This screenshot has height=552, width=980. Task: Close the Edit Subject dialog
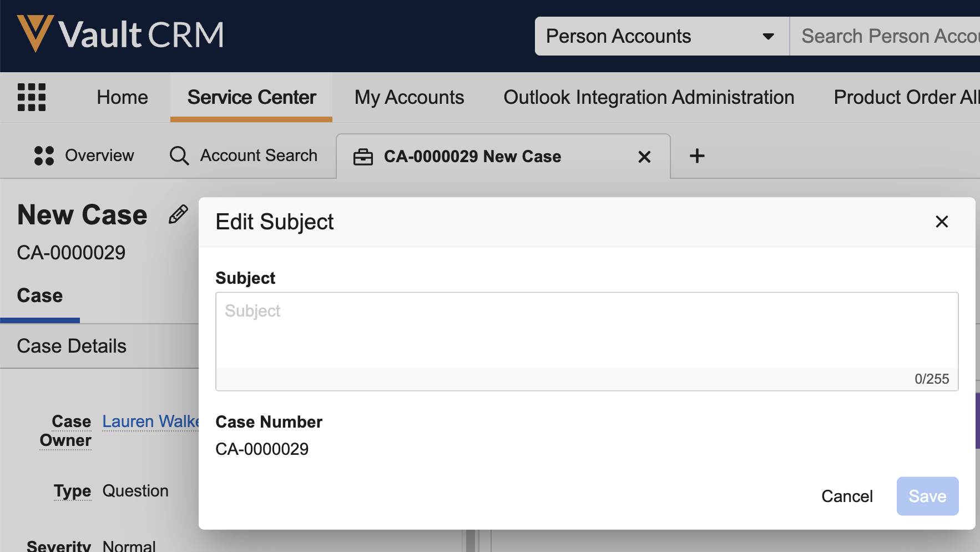[x=941, y=222]
